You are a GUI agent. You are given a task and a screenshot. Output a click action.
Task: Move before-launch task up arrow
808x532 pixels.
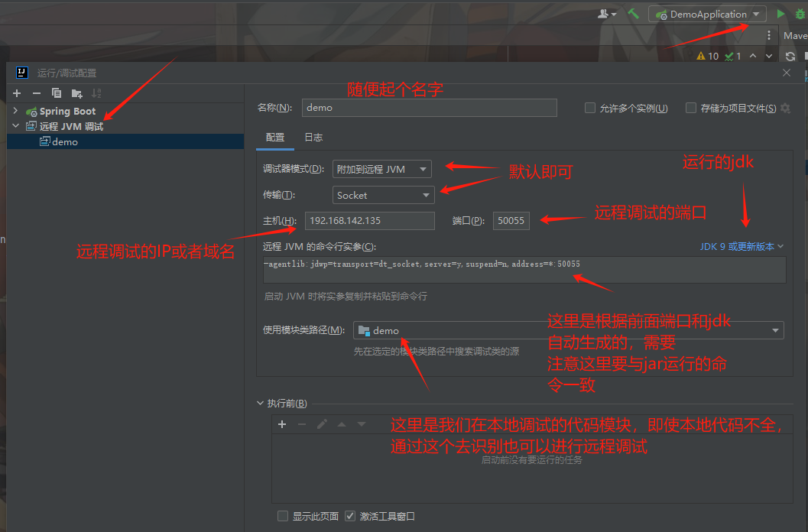coord(342,424)
